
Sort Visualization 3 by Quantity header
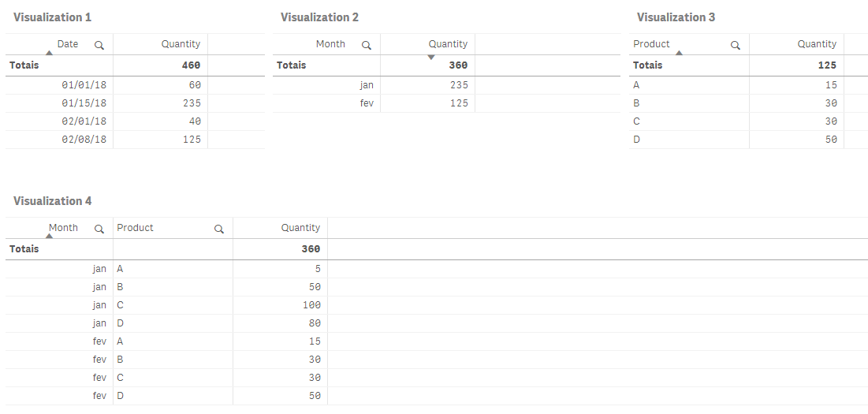(x=816, y=44)
